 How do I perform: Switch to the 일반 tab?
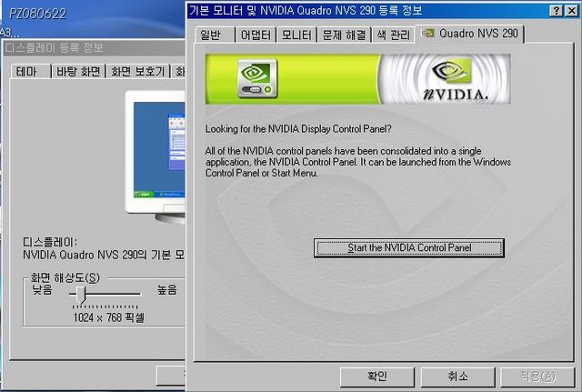coord(215,35)
